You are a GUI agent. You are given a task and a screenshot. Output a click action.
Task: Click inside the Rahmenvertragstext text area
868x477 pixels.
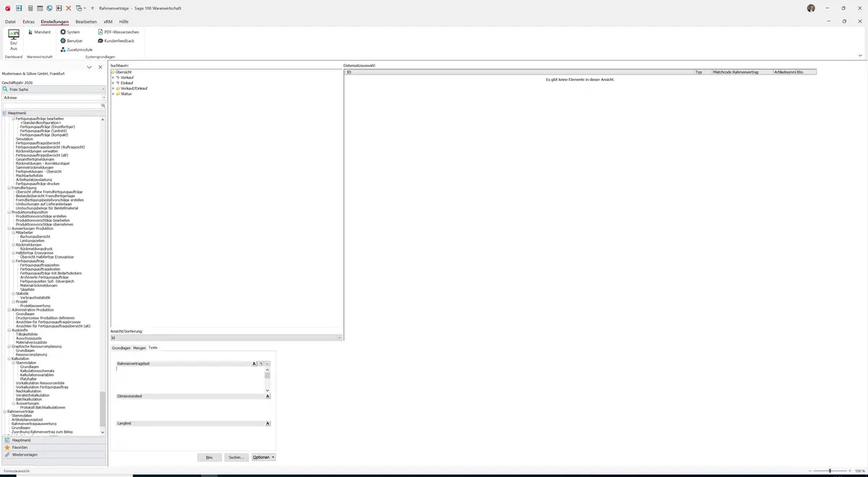(190, 379)
